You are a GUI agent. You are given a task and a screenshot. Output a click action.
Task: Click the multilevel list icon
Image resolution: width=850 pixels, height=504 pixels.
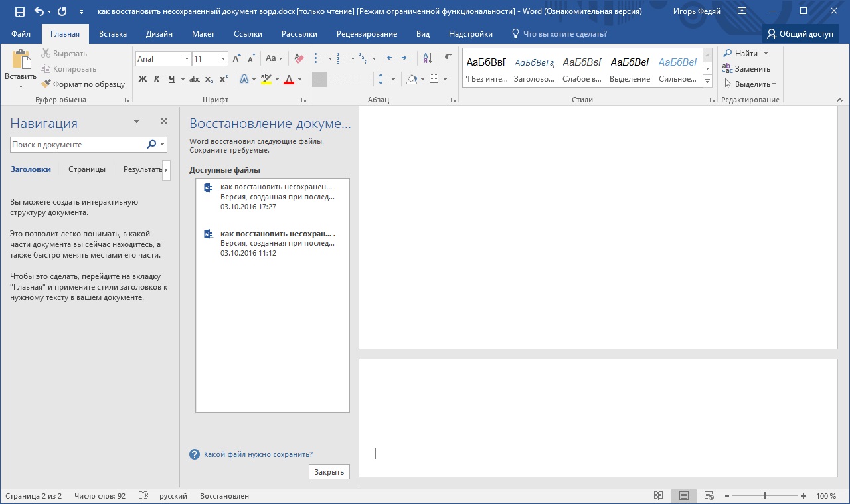tap(364, 59)
